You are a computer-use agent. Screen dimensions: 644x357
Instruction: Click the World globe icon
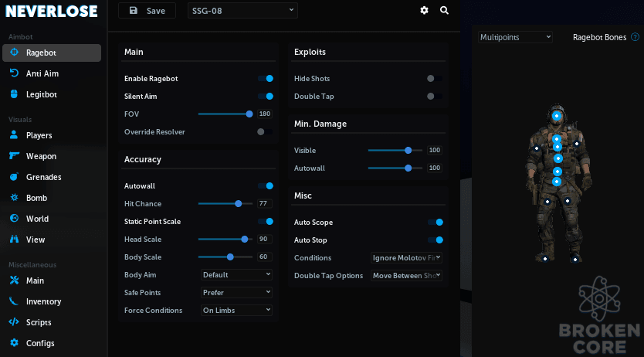coord(14,218)
